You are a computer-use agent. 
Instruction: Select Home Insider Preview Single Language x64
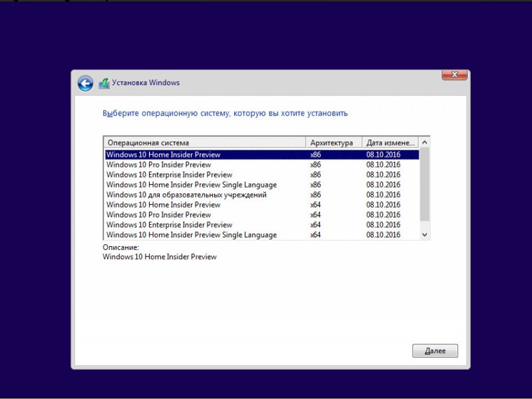pos(262,235)
